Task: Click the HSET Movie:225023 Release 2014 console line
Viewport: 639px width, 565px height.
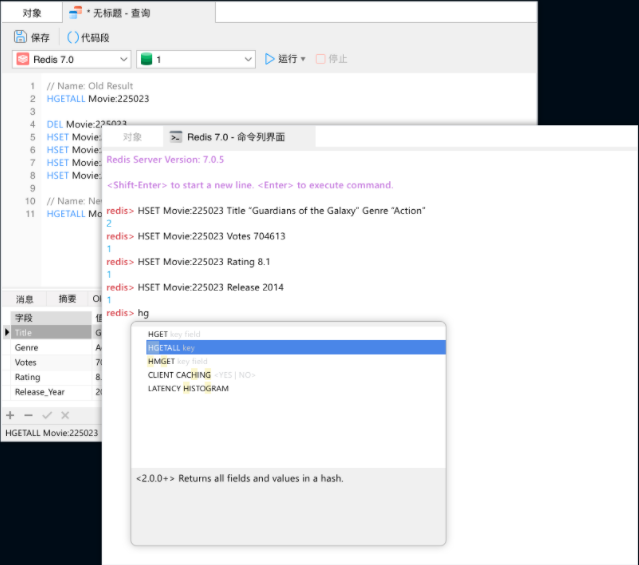Action: 195,287
